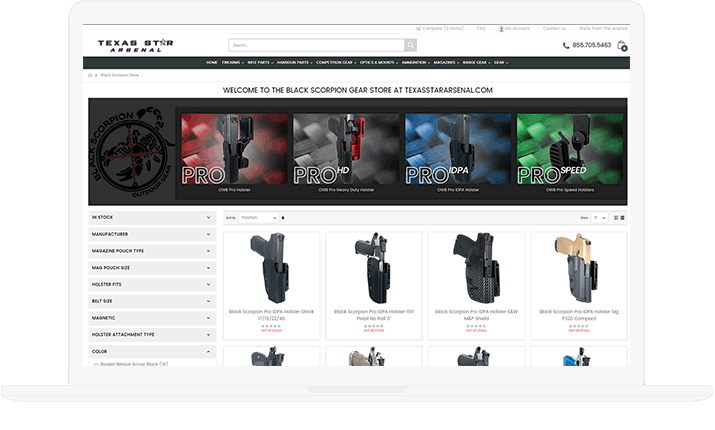Open the FAQ link
715x430 pixels.
(481, 28)
